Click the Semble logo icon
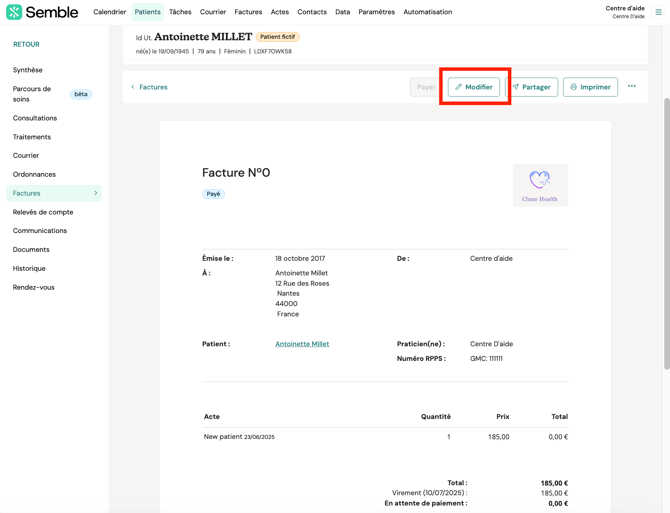This screenshot has height=513, width=670. [x=14, y=12]
